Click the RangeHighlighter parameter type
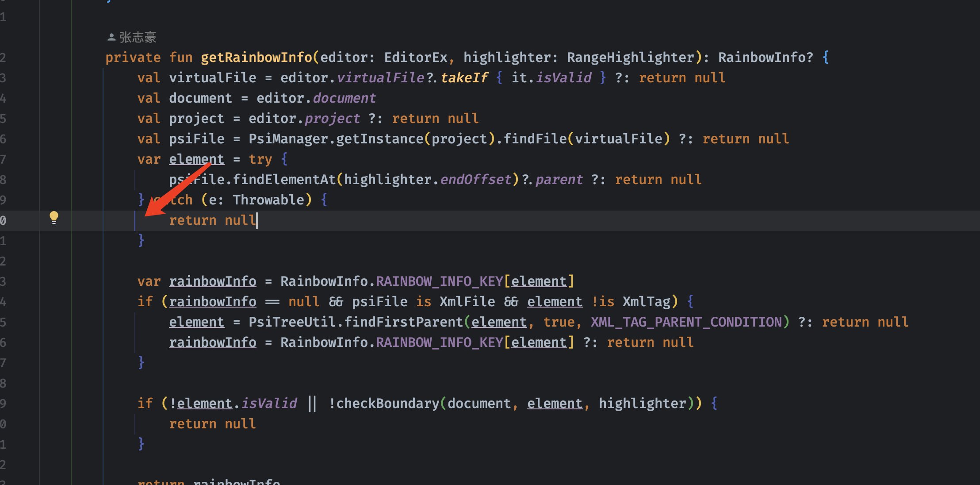This screenshot has height=485, width=980. click(x=630, y=58)
